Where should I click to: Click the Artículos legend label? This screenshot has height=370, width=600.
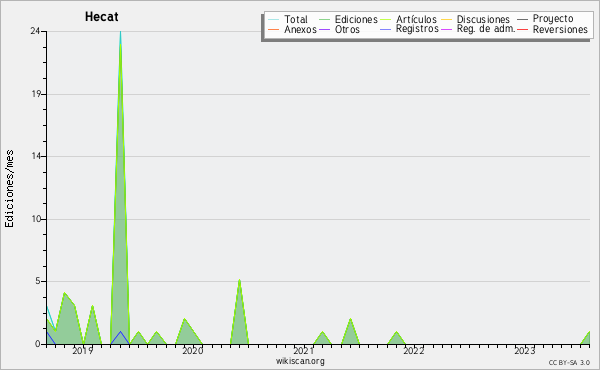[x=416, y=19]
